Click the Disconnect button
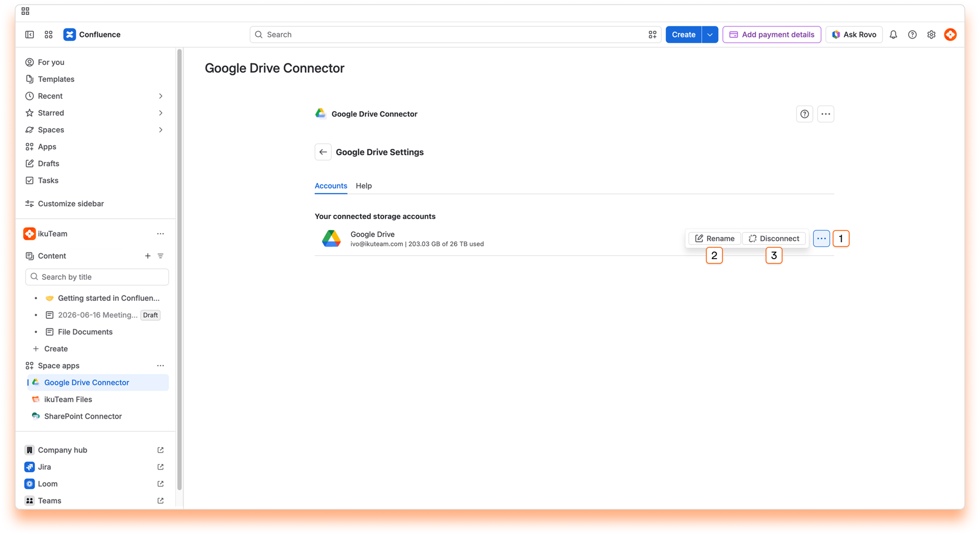This screenshot has width=980, height=535. [774, 238]
